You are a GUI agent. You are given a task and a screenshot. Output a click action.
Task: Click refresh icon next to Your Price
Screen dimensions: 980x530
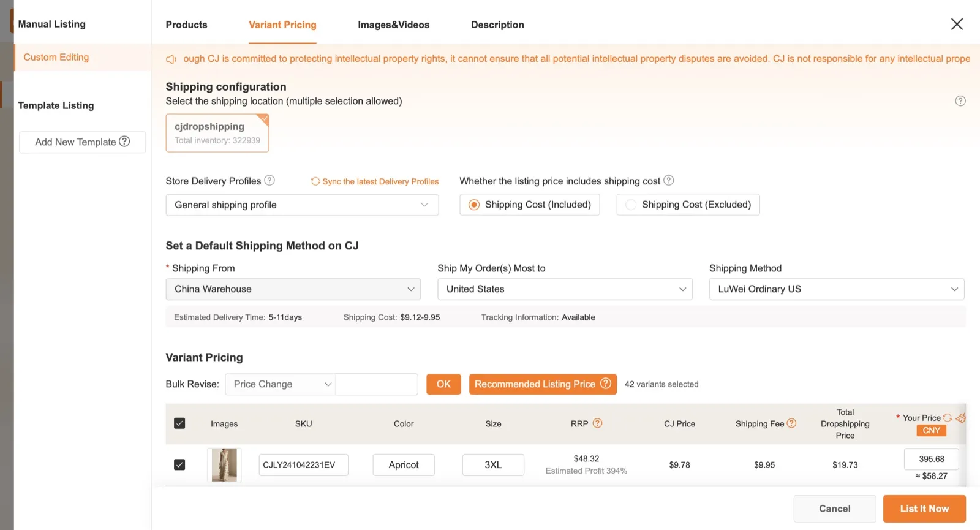coord(948,418)
